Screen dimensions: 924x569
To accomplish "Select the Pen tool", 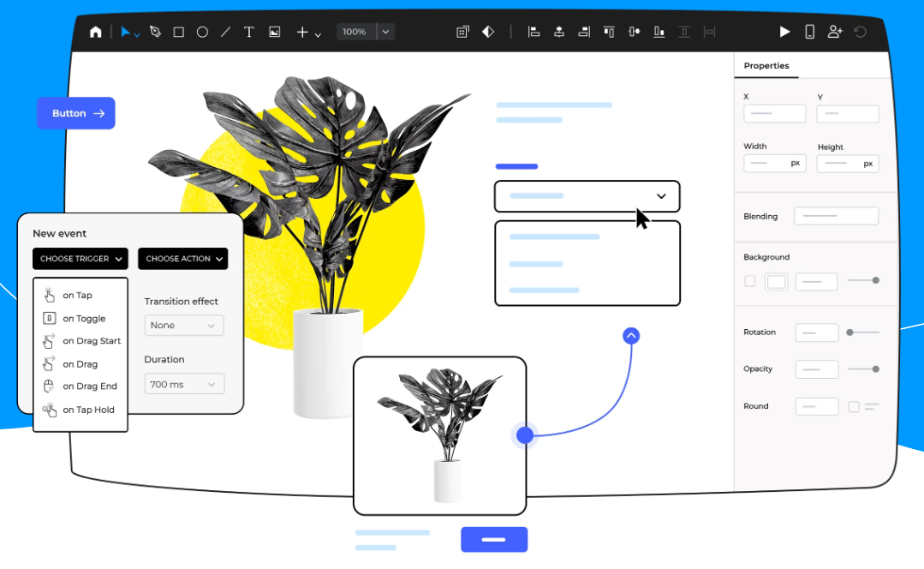I will pos(156,32).
